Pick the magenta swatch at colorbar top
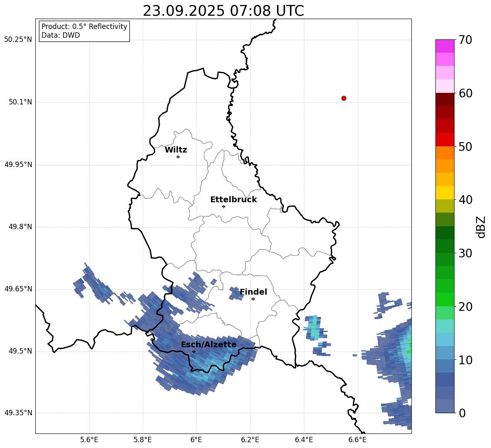The image size is (491, 448). (445, 46)
